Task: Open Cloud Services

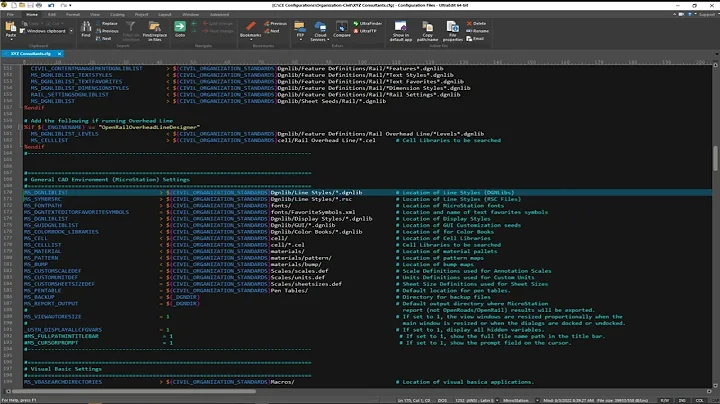Action: tap(320, 30)
